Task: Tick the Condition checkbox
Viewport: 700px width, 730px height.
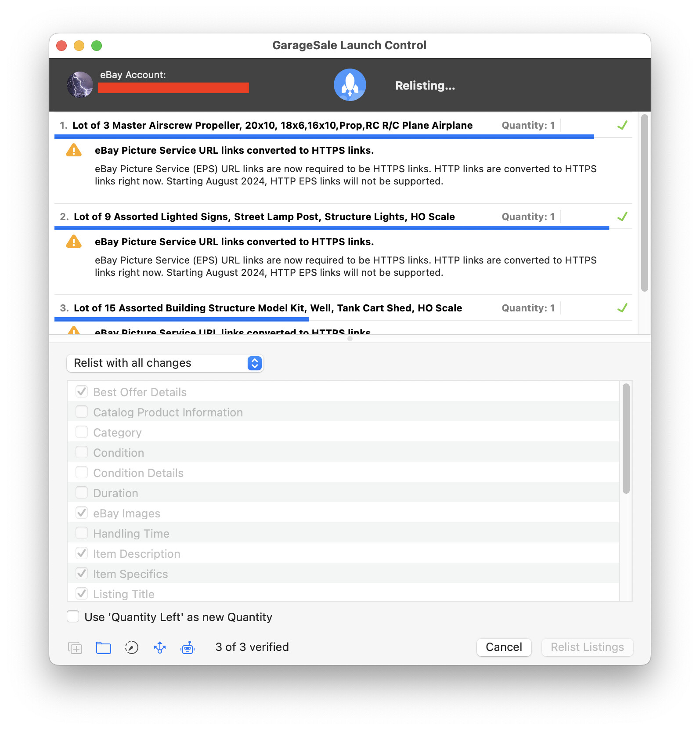Action: [x=82, y=452]
